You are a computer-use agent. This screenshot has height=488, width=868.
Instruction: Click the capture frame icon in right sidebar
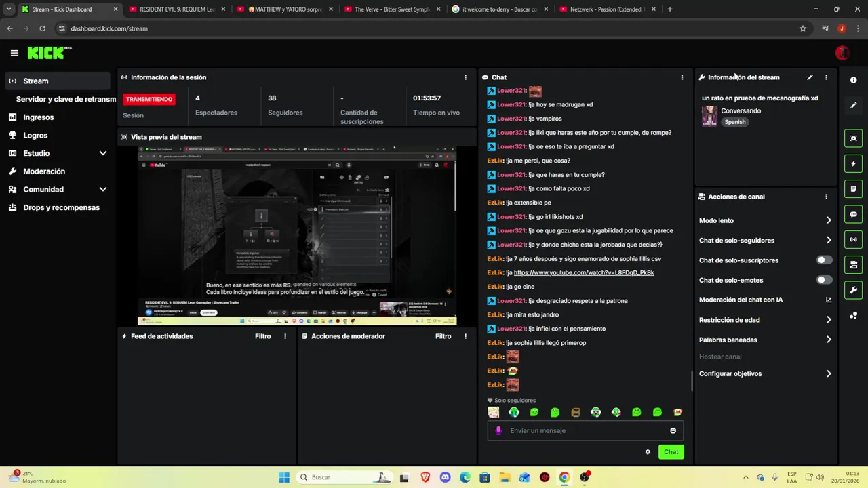tap(853, 138)
